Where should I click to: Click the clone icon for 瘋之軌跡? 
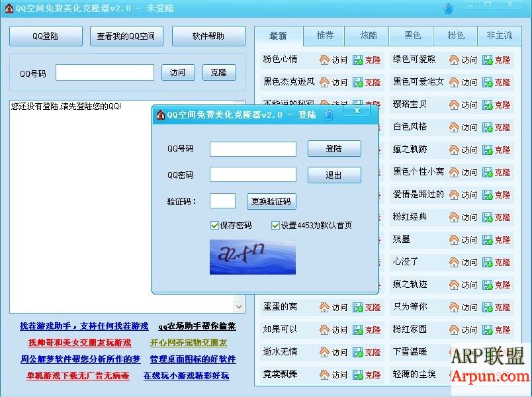tap(487, 150)
